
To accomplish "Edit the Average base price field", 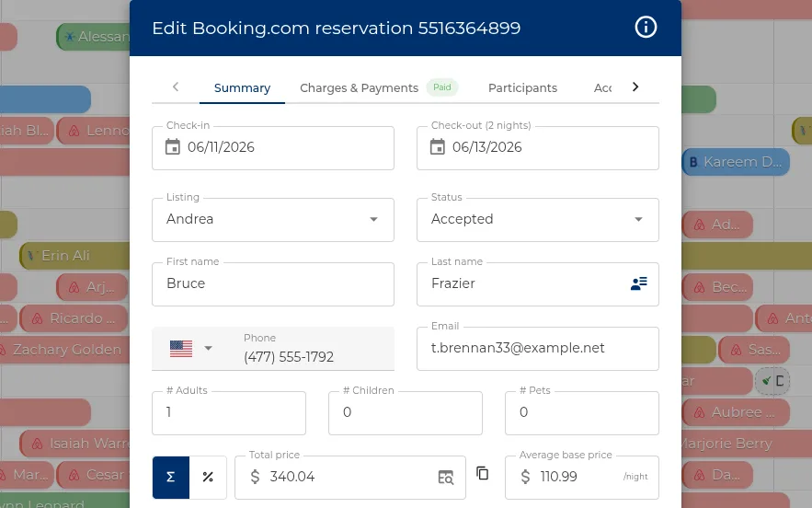I will click(x=582, y=478).
